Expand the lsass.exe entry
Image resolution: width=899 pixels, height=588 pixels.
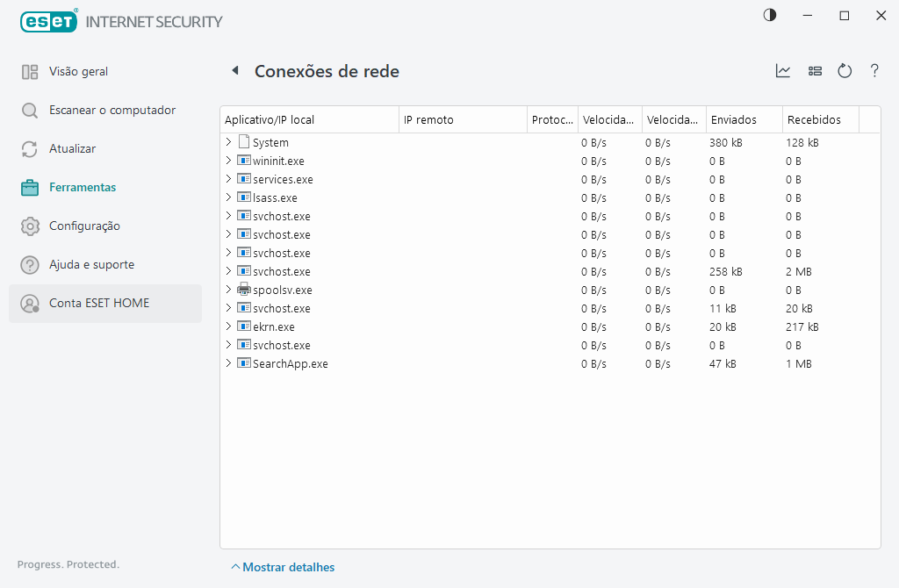[228, 197]
